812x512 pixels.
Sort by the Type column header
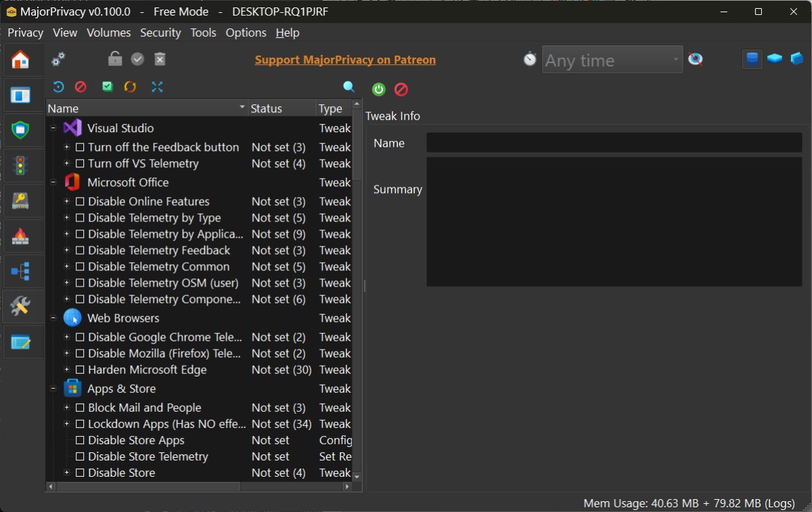click(334, 108)
